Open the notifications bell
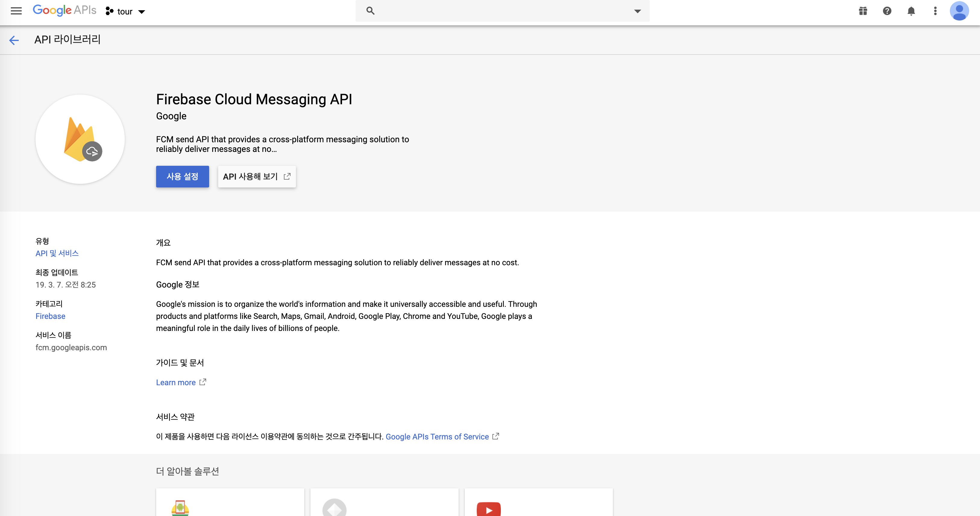 pyautogui.click(x=911, y=11)
